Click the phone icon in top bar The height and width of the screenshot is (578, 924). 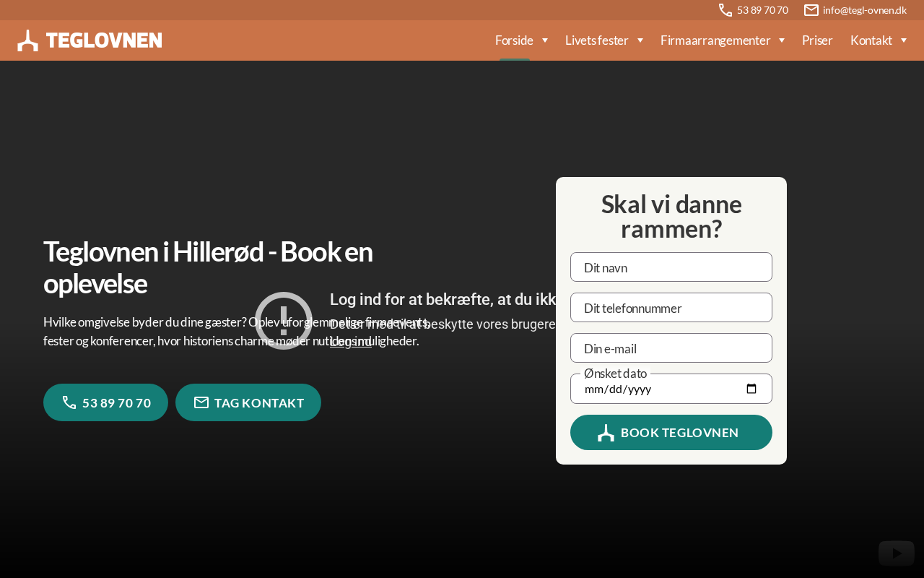click(725, 10)
